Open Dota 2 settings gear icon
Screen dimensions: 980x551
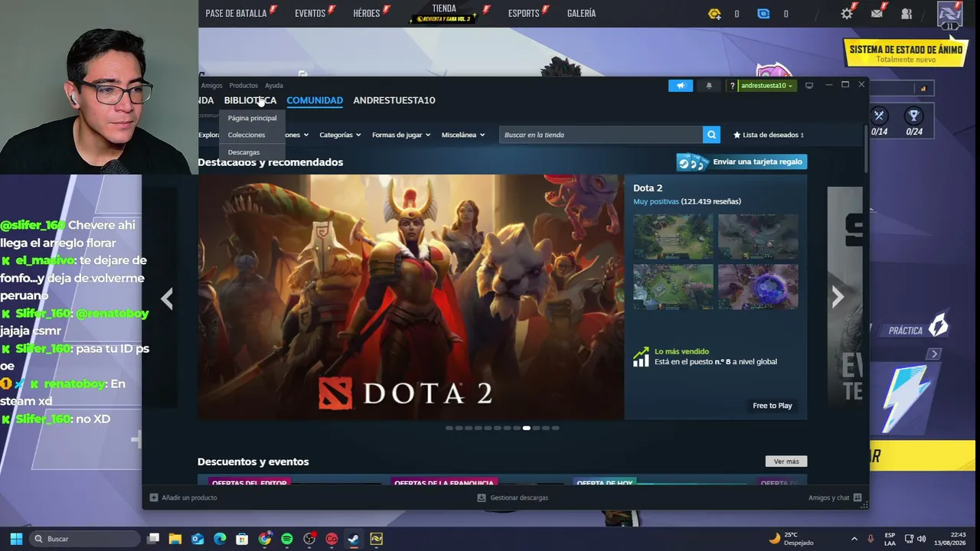click(x=847, y=14)
